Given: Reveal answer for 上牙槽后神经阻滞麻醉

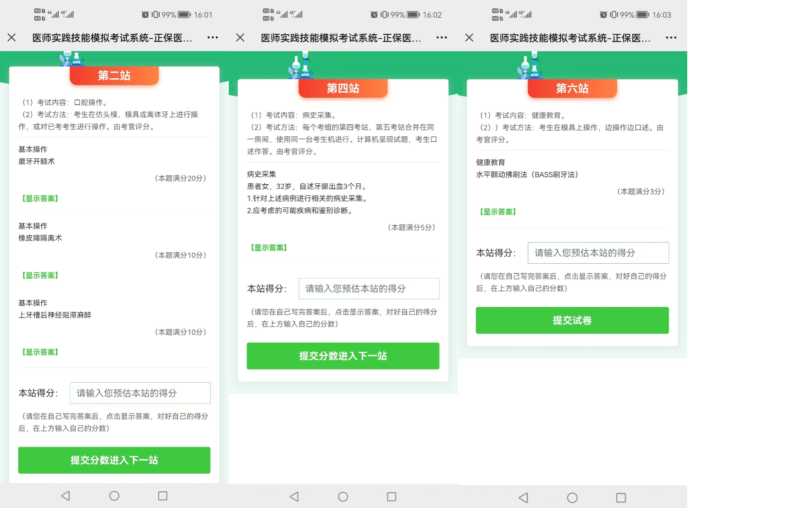Looking at the screenshot, I should point(40,352).
